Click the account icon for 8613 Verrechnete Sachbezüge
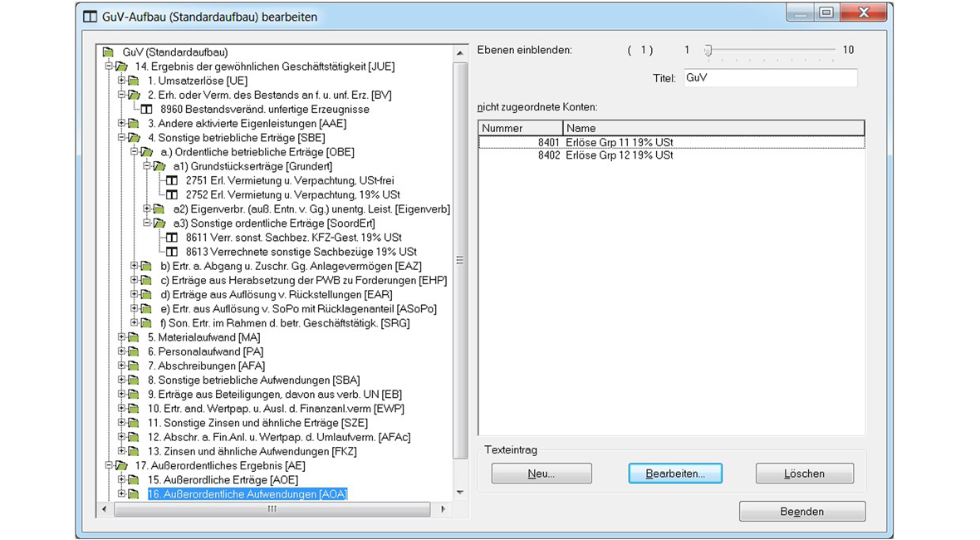The height and width of the screenshot is (540, 980). click(172, 252)
